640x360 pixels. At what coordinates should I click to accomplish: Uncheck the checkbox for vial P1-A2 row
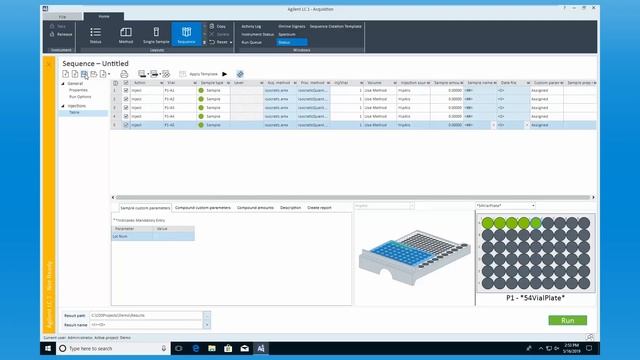tap(126, 99)
